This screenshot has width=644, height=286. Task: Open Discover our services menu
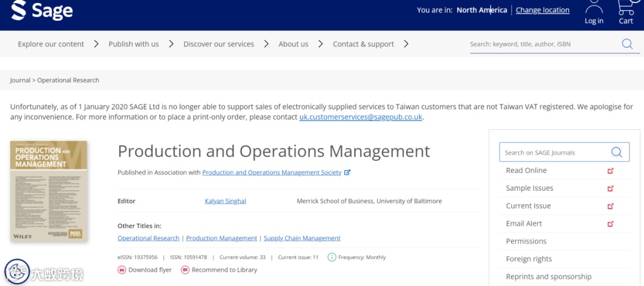(218, 44)
